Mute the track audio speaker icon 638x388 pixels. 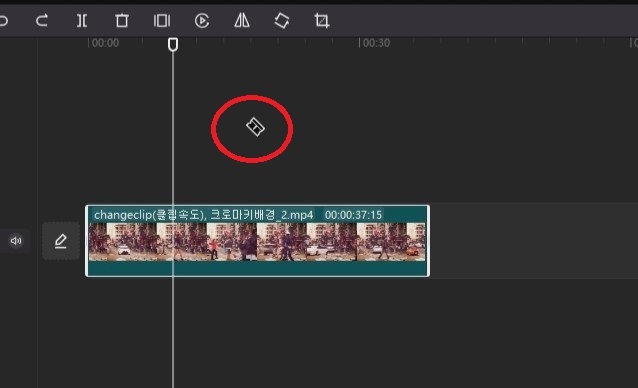tap(16, 241)
